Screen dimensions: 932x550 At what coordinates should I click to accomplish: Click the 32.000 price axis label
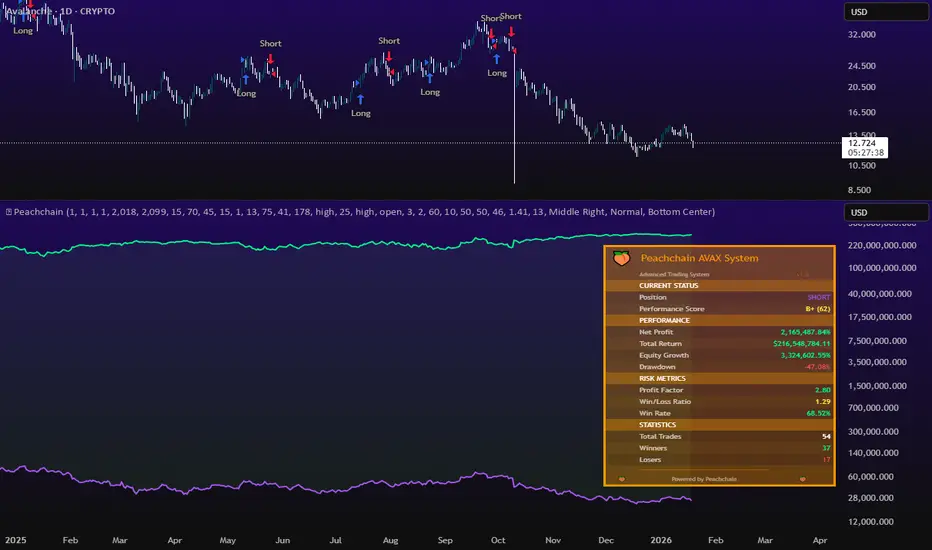862,34
